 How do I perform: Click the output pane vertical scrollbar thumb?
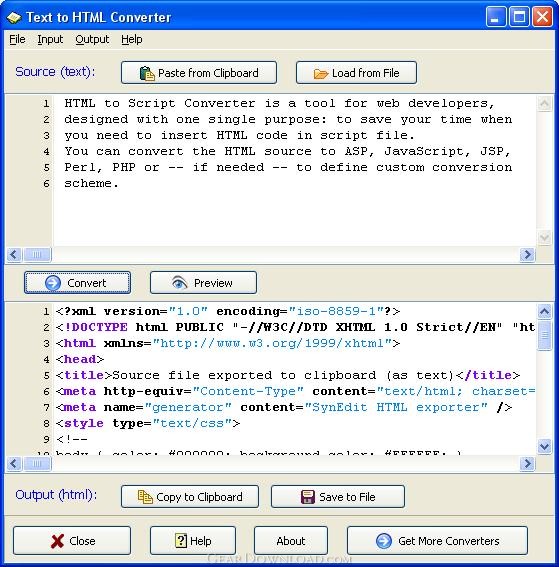pos(544,336)
